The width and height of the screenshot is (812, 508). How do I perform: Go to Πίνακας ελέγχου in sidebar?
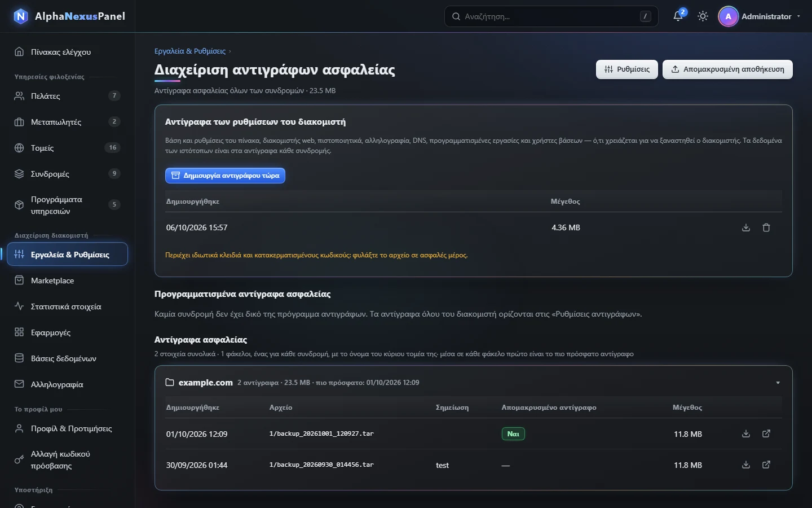pos(68,52)
